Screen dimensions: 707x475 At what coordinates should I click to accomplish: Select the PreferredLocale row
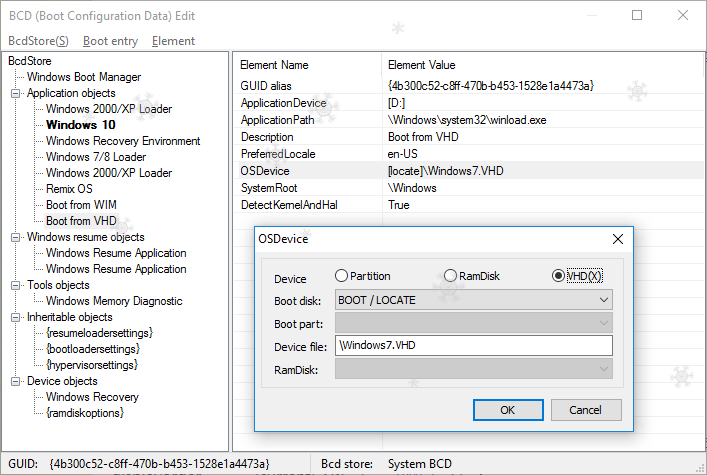[x=468, y=154]
